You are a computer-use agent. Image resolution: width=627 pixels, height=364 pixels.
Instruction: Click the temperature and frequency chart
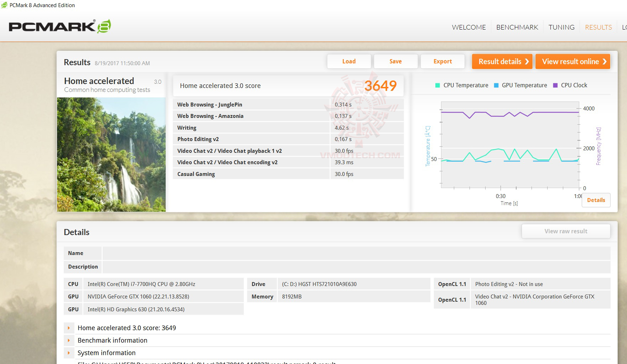pyautogui.click(x=510, y=145)
